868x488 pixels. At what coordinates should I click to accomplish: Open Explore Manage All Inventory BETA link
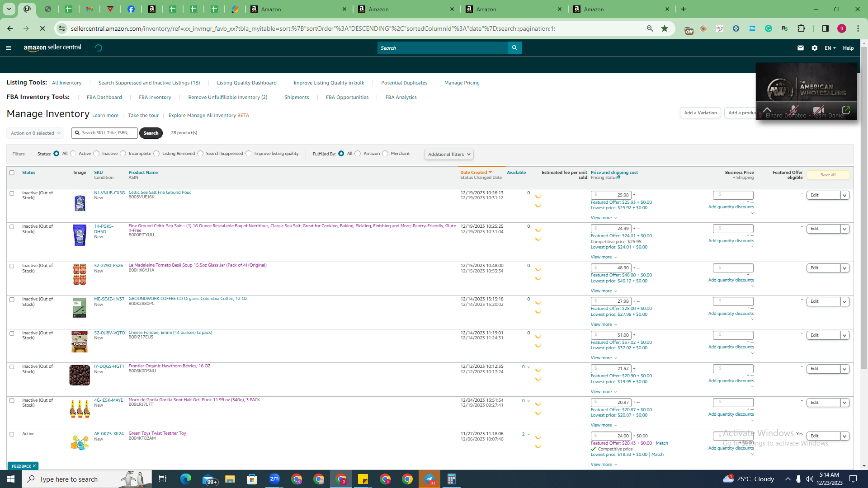pos(208,116)
